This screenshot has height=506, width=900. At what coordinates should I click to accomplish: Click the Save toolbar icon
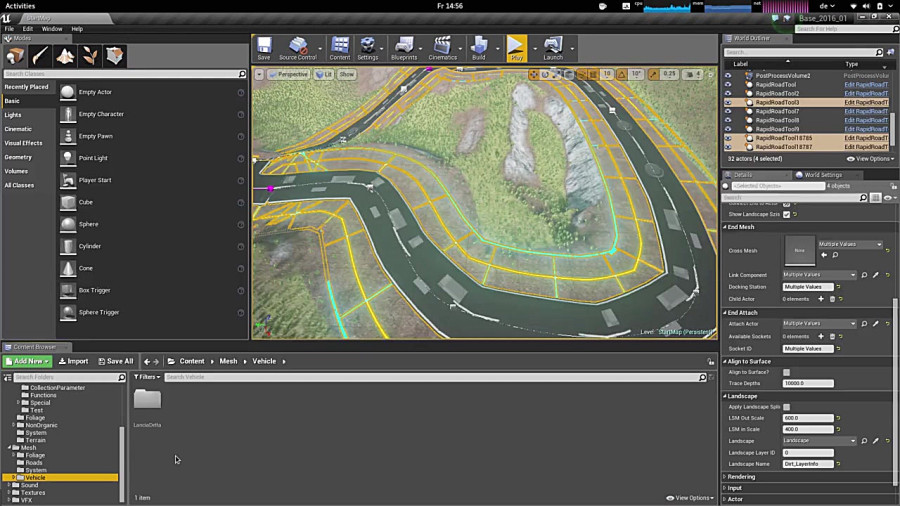tap(264, 48)
